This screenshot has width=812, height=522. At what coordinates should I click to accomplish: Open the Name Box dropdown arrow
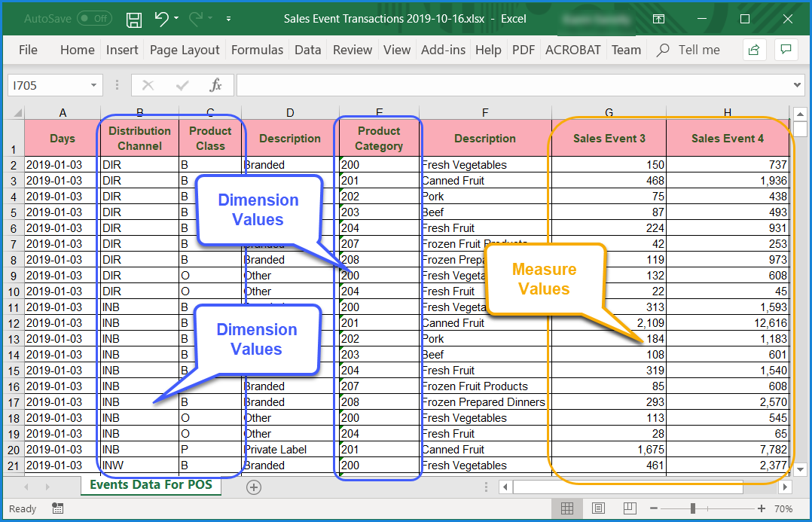point(93,85)
